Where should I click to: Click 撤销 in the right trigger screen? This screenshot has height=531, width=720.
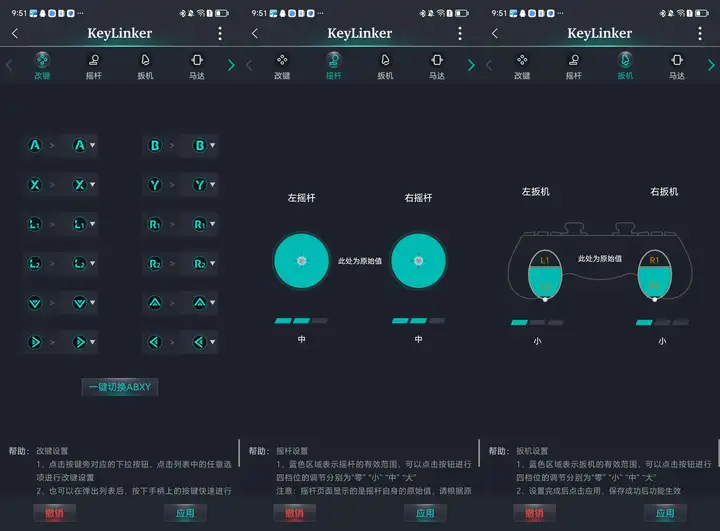click(x=534, y=513)
